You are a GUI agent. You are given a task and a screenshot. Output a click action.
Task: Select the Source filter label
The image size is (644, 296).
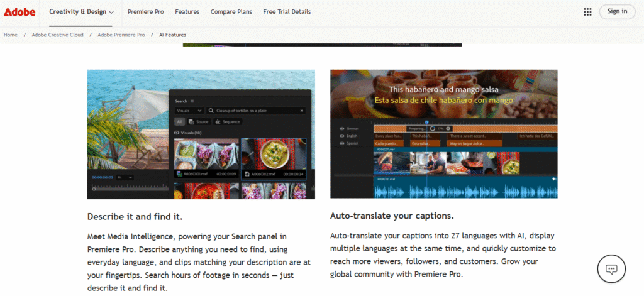tap(202, 121)
